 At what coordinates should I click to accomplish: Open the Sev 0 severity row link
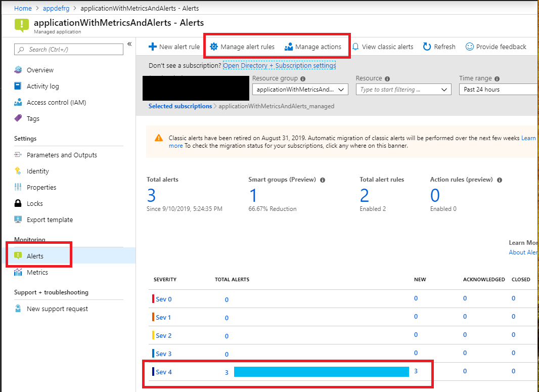coord(164,299)
